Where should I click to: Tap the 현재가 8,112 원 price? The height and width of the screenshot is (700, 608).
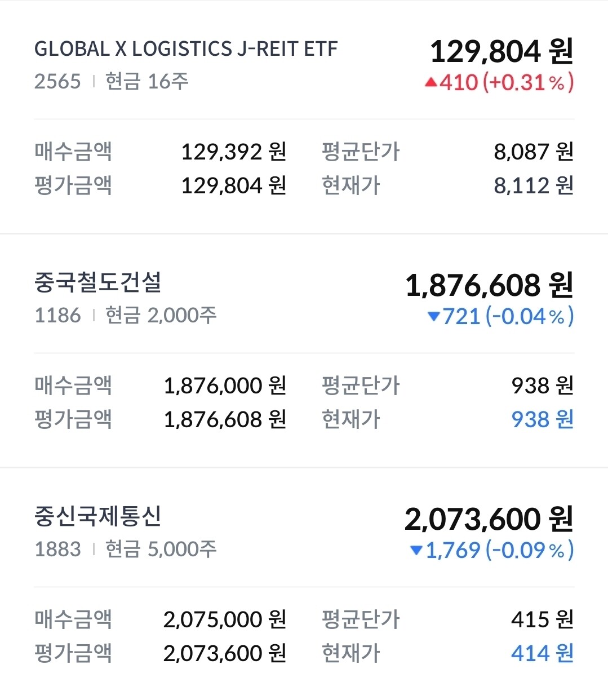(x=534, y=185)
